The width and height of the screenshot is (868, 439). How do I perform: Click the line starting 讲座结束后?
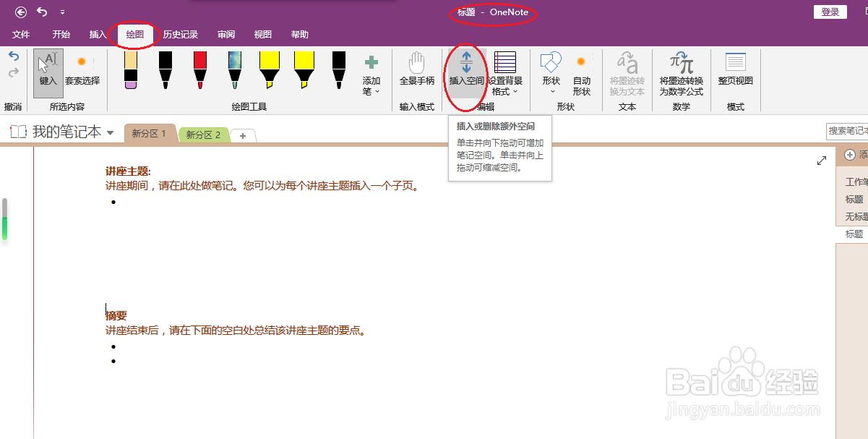pos(236,331)
